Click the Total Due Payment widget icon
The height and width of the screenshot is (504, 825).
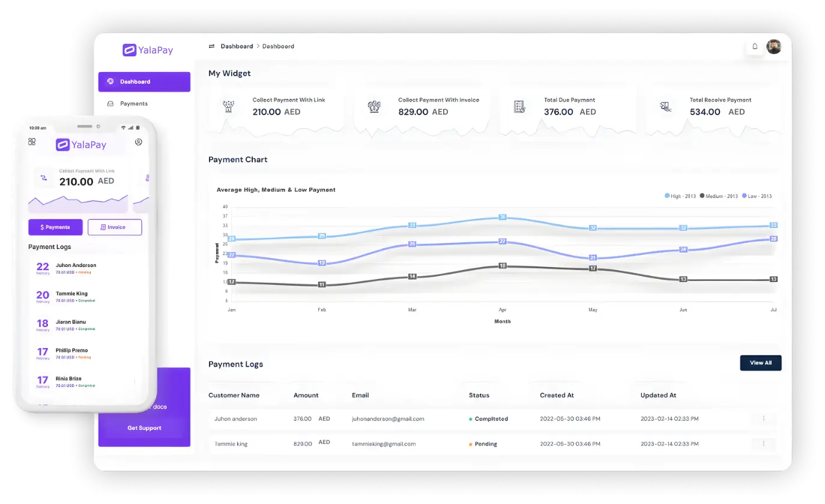(519, 107)
